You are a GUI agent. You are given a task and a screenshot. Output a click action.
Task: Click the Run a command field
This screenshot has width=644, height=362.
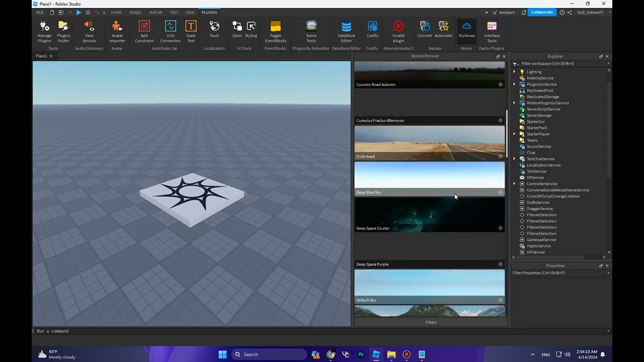pos(319,331)
